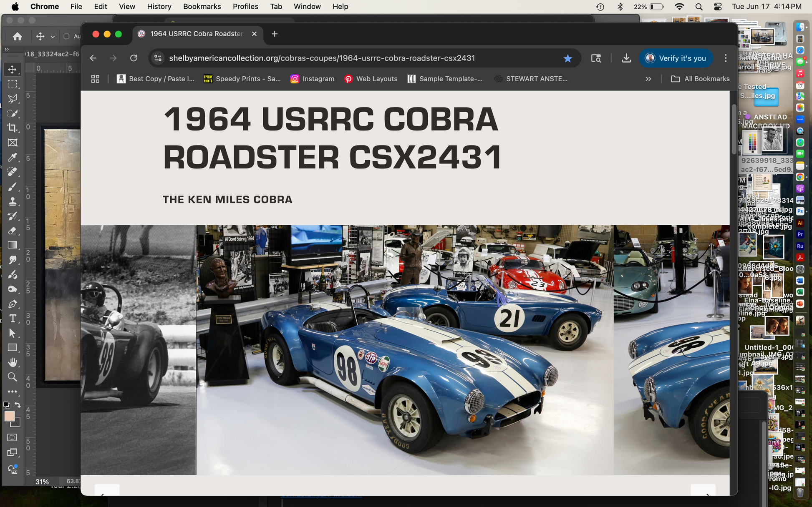Swap foreground and background colors

[18, 404]
